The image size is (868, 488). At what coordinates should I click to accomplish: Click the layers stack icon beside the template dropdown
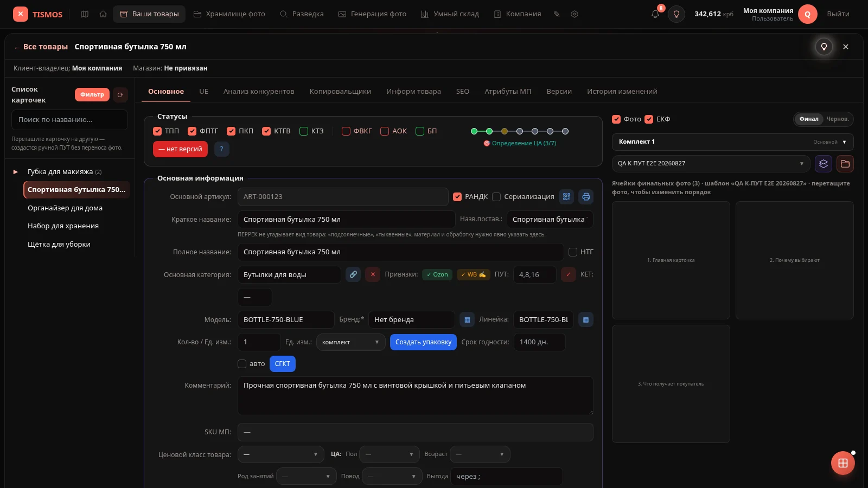pos(824,164)
